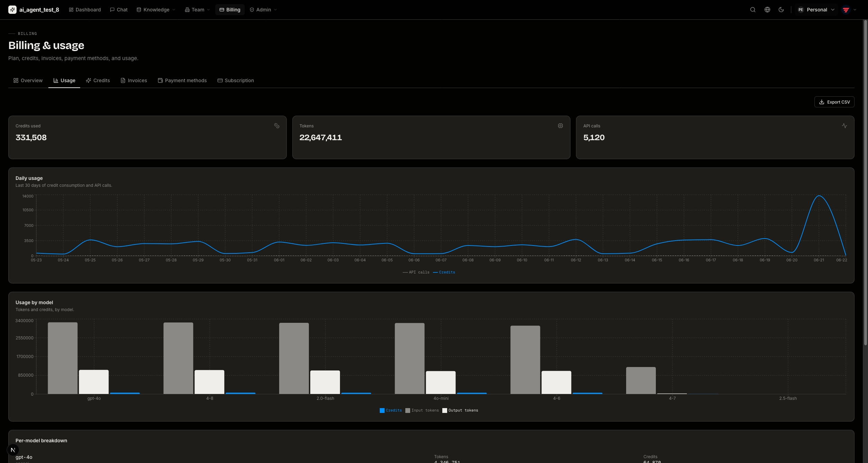The height and width of the screenshot is (463, 868).
Task: Go to Dashboard in top navigation
Action: coord(85,10)
